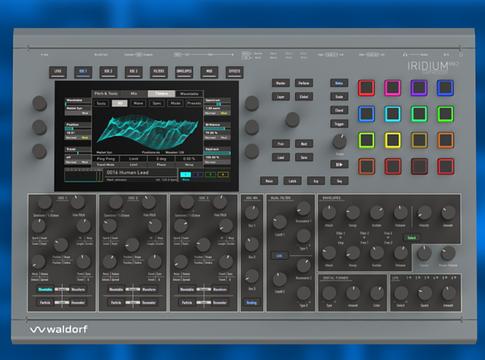Tap the dark brown performance pad
Viewport: 485px width, 360px height.
pyautogui.click(x=419, y=166)
